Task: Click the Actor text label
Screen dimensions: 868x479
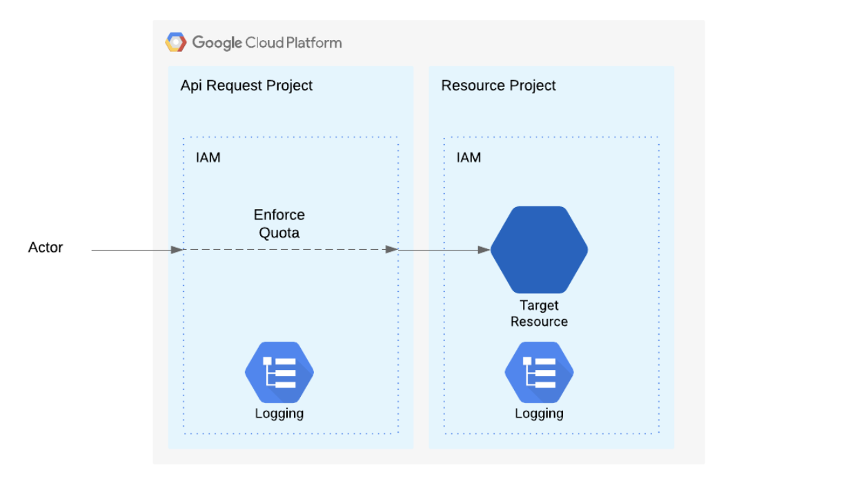Action: pos(45,247)
